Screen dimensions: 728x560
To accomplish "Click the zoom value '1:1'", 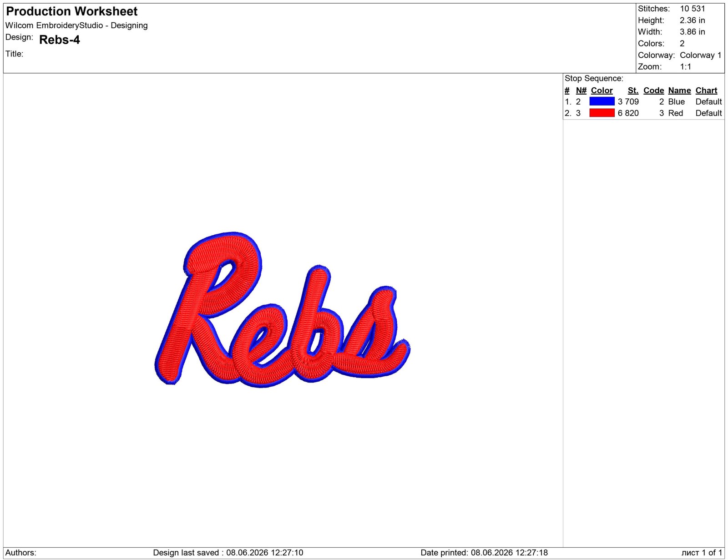I will pos(685,67).
